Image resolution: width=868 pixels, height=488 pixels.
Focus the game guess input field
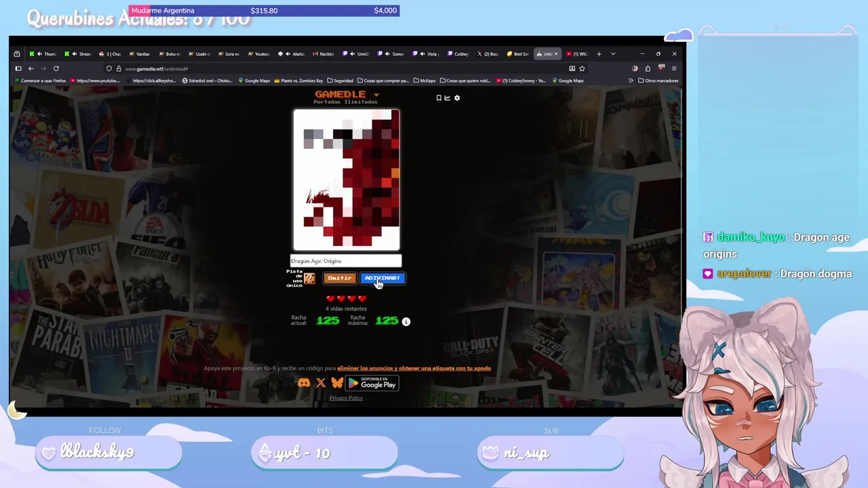(346, 261)
